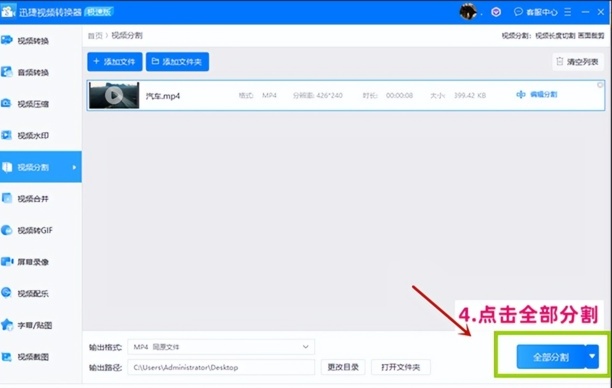Open the 输出格式 MP4 dropdown
Image resolution: width=612 pixels, height=388 pixels.
click(x=221, y=347)
